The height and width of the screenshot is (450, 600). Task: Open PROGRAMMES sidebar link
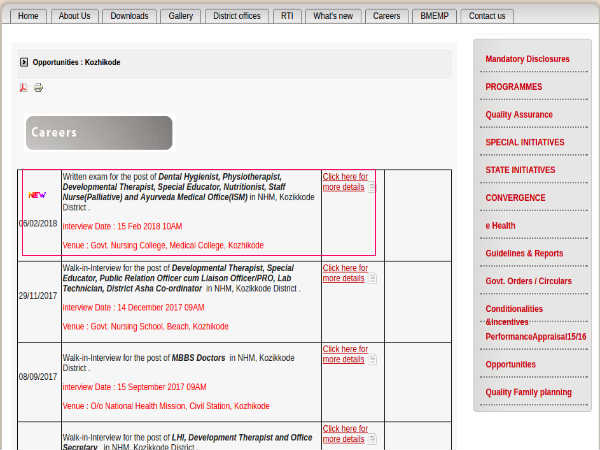[514, 87]
